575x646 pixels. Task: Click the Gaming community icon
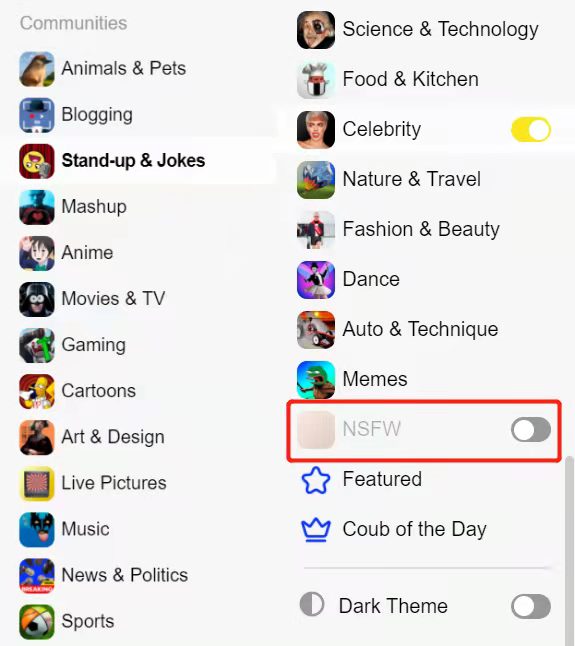coord(37,345)
